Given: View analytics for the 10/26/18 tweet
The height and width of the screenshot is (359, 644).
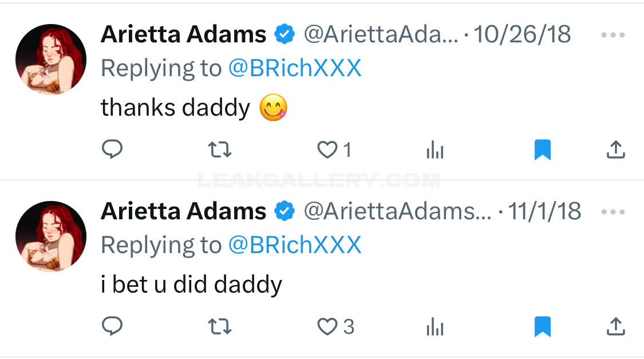Looking at the screenshot, I should point(435,150).
